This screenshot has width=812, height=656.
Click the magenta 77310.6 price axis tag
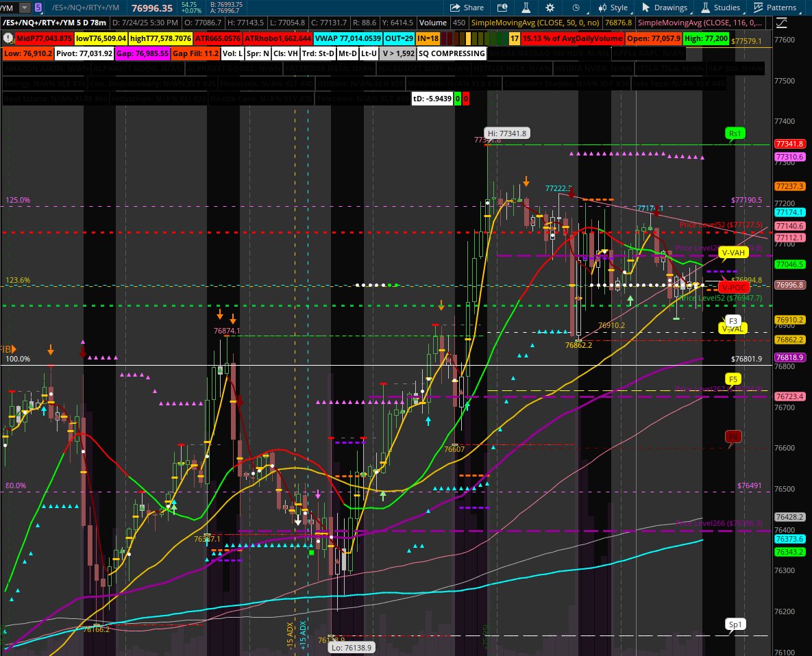click(x=789, y=157)
